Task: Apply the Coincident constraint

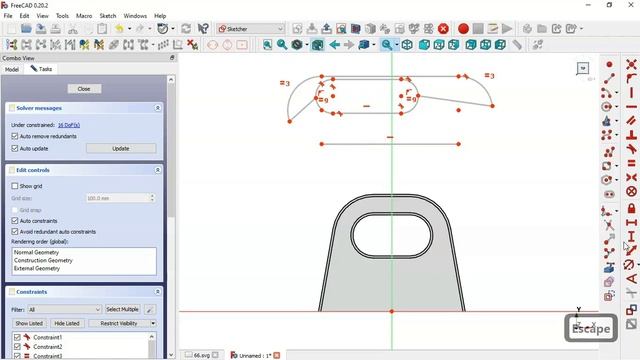Action: [x=631, y=64]
